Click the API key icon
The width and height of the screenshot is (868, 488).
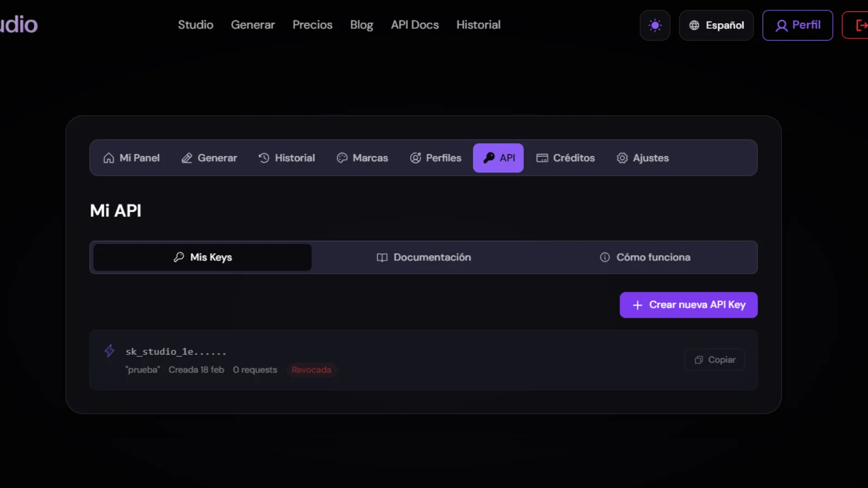[x=488, y=158]
